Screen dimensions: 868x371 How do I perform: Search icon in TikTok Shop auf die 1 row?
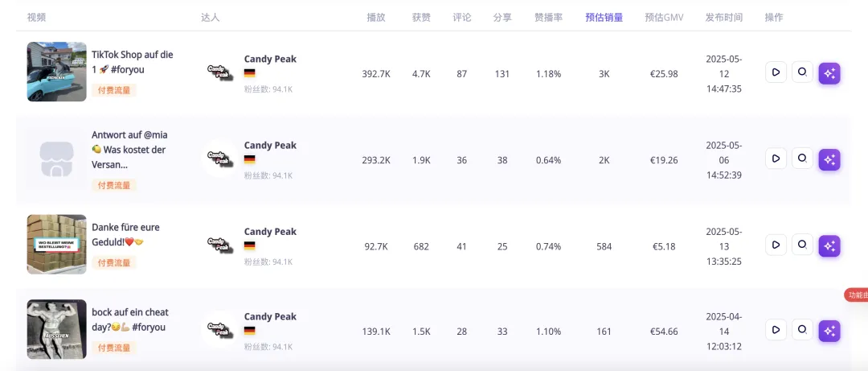pos(802,72)
